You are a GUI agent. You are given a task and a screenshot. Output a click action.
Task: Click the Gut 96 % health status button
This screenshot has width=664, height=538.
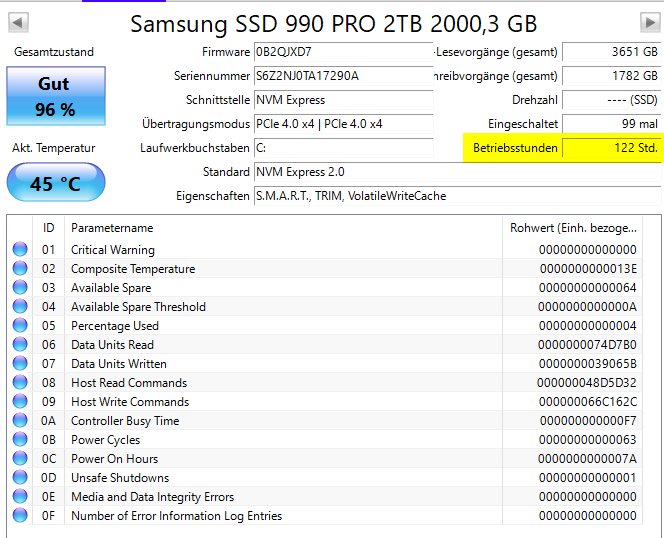(56, 96)
